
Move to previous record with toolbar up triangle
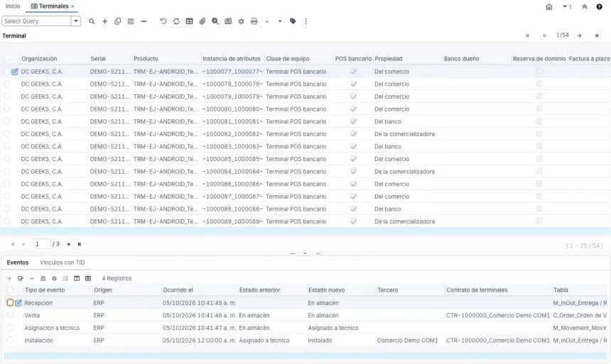(x=267, y=21)
